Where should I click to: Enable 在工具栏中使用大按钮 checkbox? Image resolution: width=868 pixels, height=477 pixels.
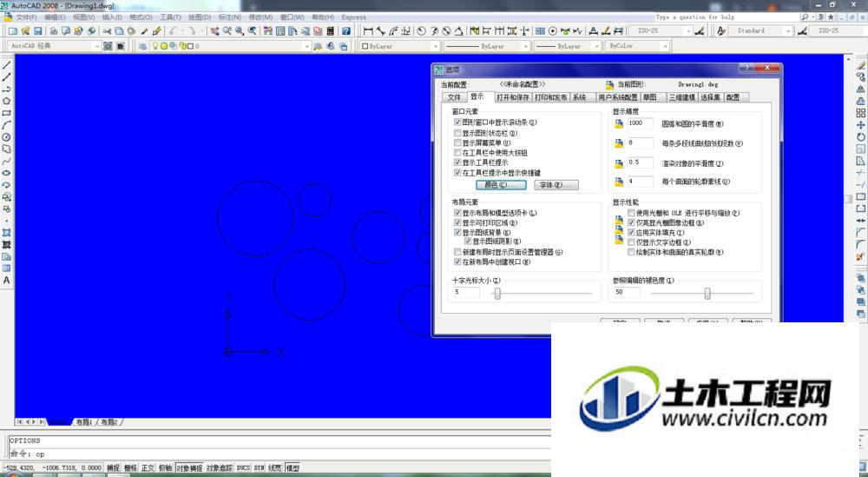point(457,152)
